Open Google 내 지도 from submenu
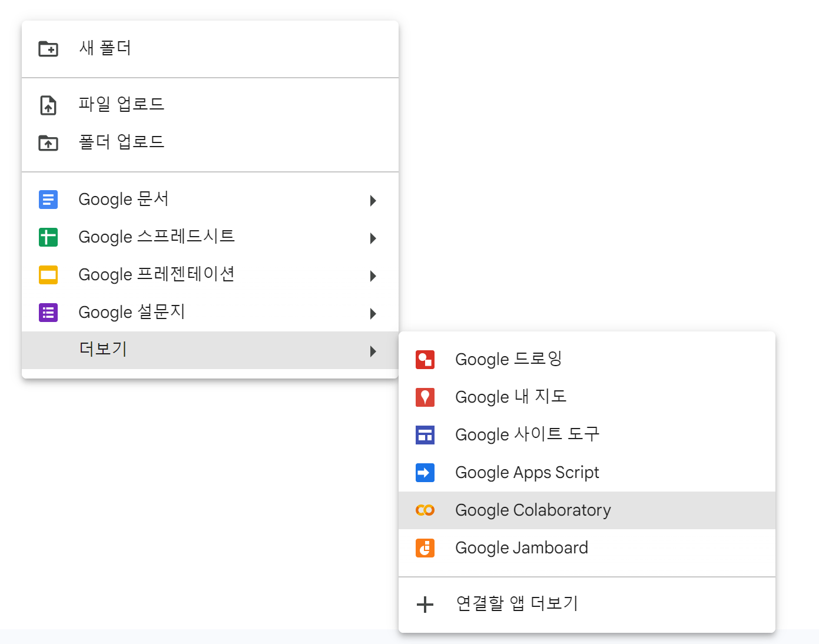Screen dimensions: 819x644 tap(587, 397)
